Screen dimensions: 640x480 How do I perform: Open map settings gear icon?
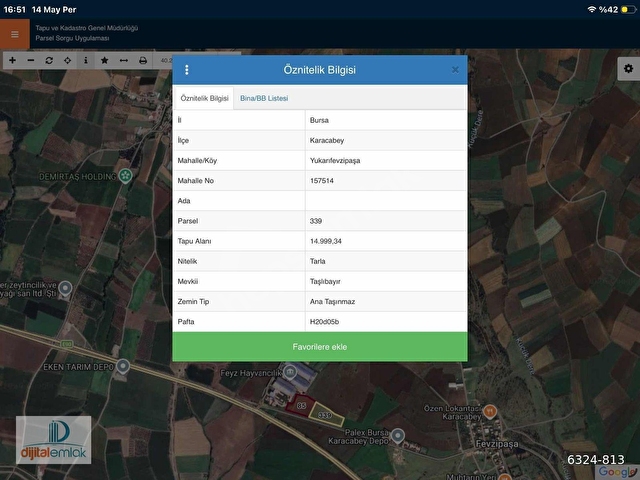pos(628,69)
